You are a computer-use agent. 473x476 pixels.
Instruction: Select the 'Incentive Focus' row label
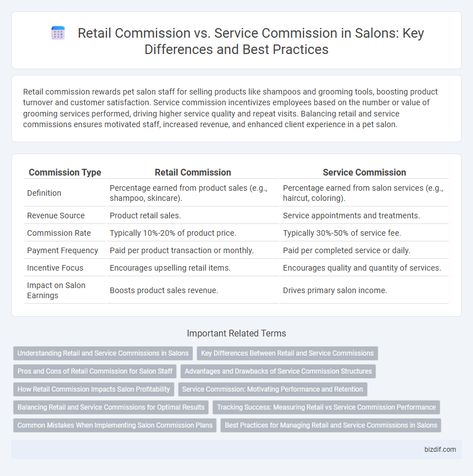pyautogui.click(x=55, y=268)
